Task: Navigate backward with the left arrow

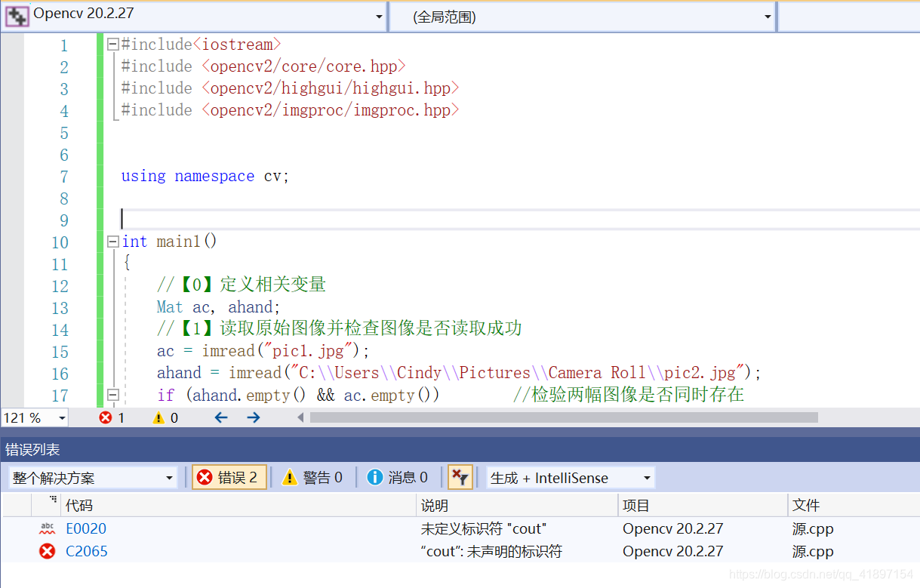Action: click(221, 417)
